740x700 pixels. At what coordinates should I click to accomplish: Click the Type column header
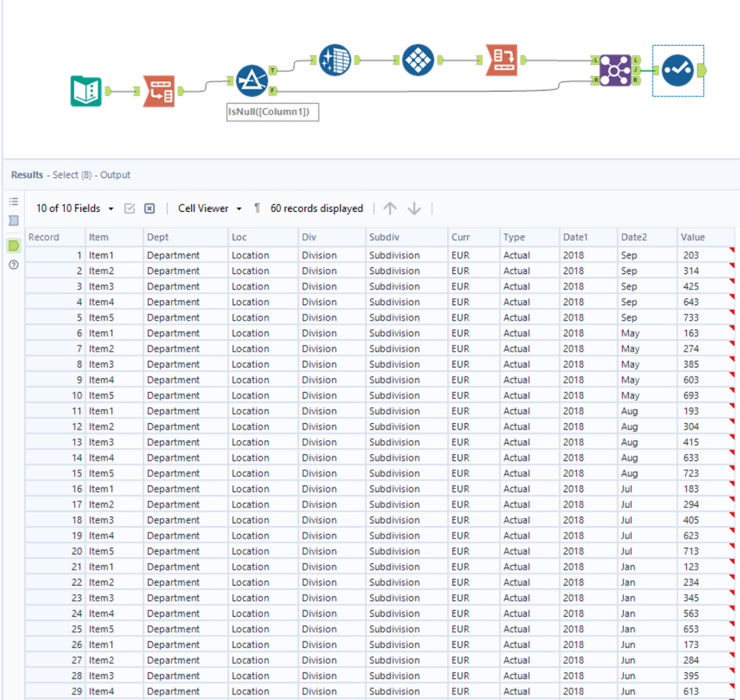[x=529, y=237]
